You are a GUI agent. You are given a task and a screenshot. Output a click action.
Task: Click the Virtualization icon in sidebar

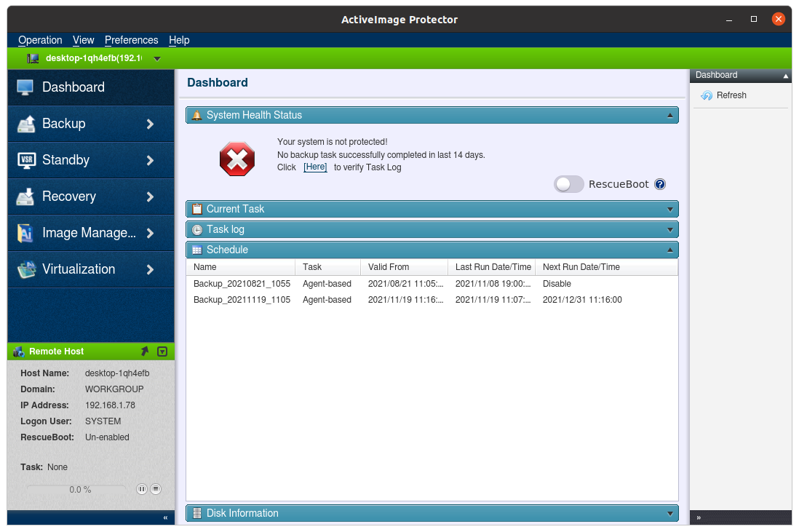tap(25, 269)
